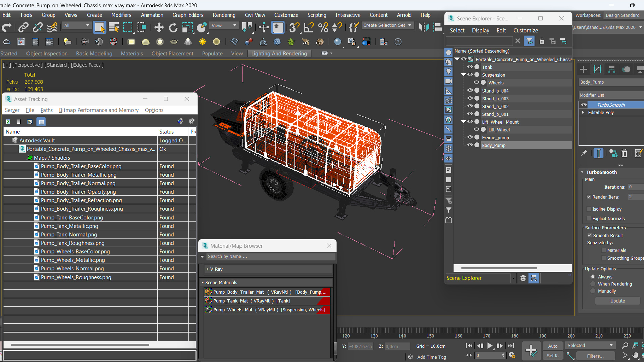Open the Selected key filter dropdown
644x362 pixels.
pyautogui.click(x=590, y=346)
